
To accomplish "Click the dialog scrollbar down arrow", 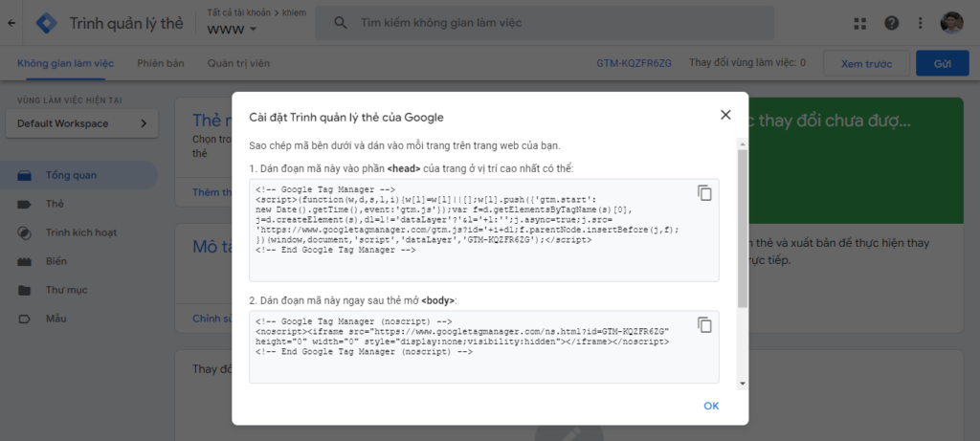I will 743,384.
